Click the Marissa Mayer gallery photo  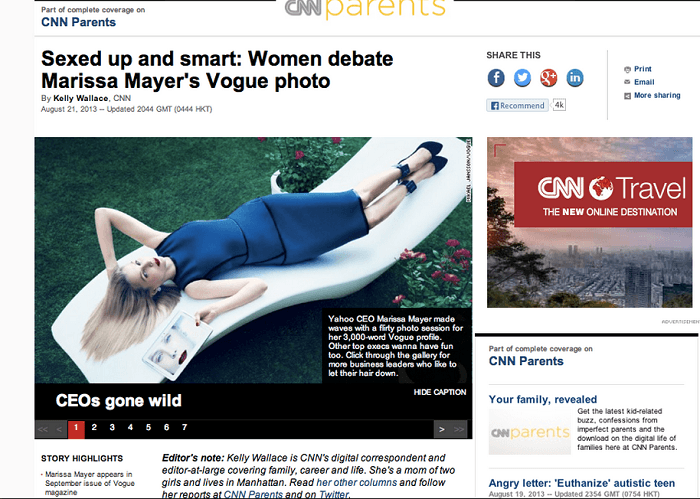tap(253, 260)
